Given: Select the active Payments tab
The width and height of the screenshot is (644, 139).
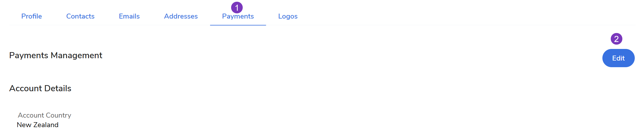Looking at the screenshot, I should tap(238, 17).
